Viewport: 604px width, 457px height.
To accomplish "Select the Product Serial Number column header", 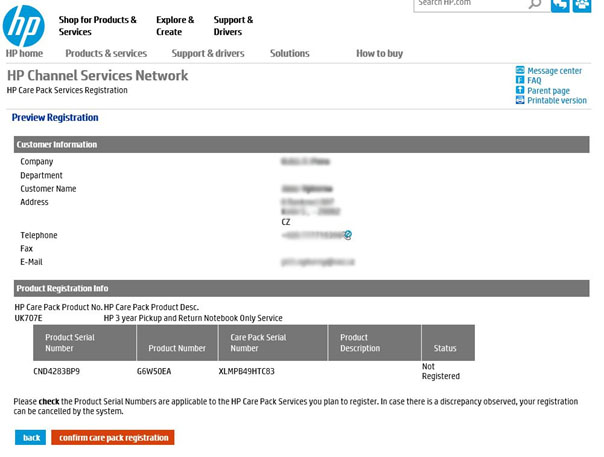I will (x=84, y=343).
